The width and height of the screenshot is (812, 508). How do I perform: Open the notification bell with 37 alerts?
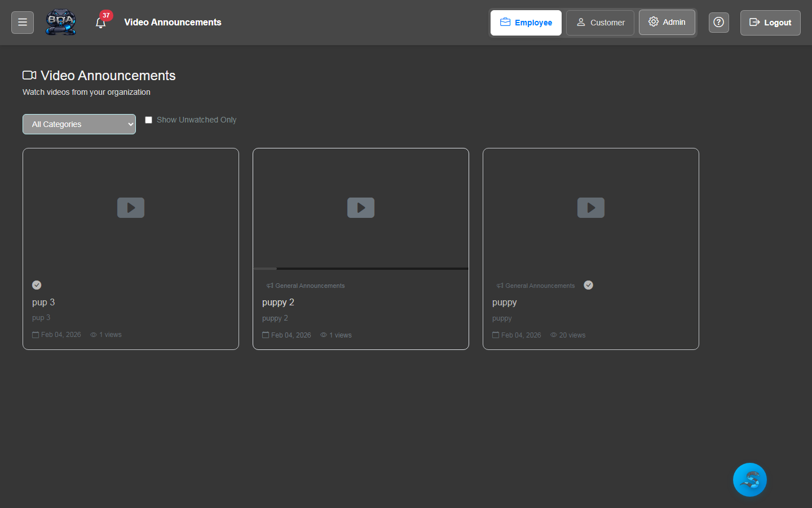click(101, 23)
